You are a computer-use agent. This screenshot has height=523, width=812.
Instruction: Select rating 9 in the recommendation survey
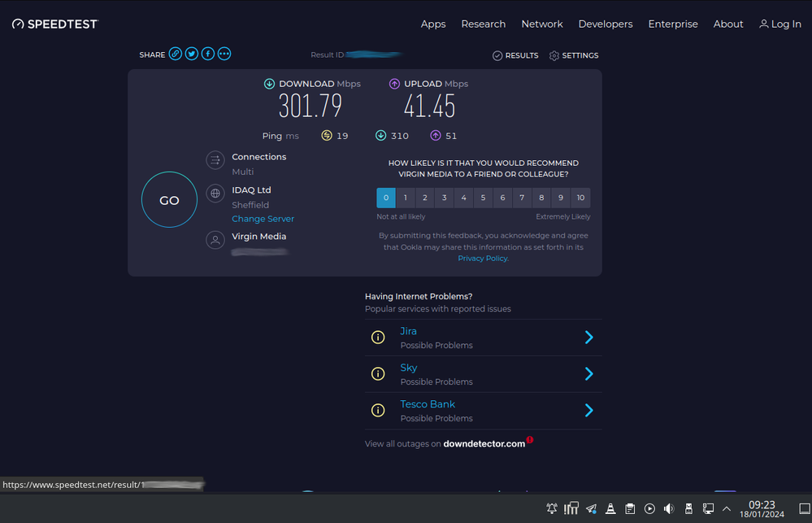click(561, 198)
